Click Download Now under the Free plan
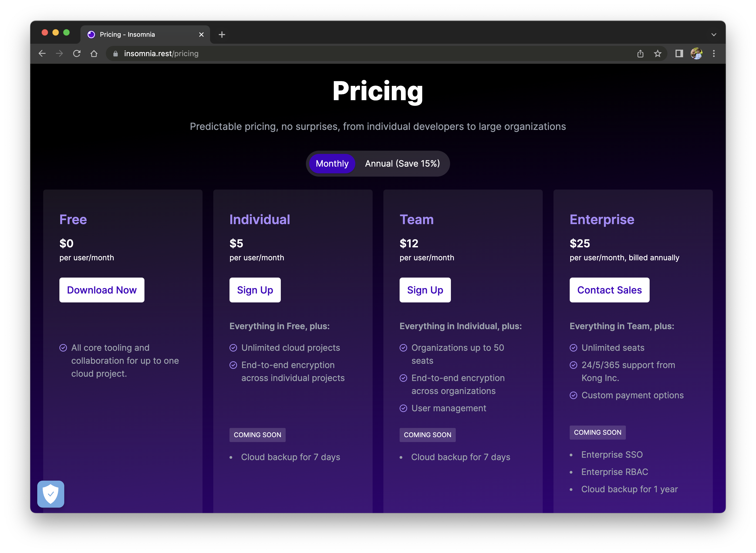The width and height of the screenshot is (756, 553). tap(102, 290)
